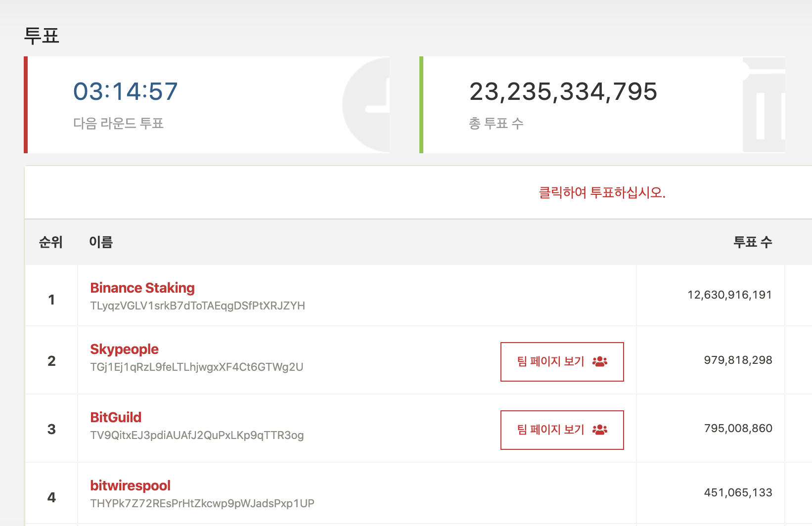The width and height of the screenshot is (812, 526).
Task: Select the BitGuild address TV9QitxEJ3pdiAUAfJ2QuPxLKp9qTTR3og
Action: [197, 435]
